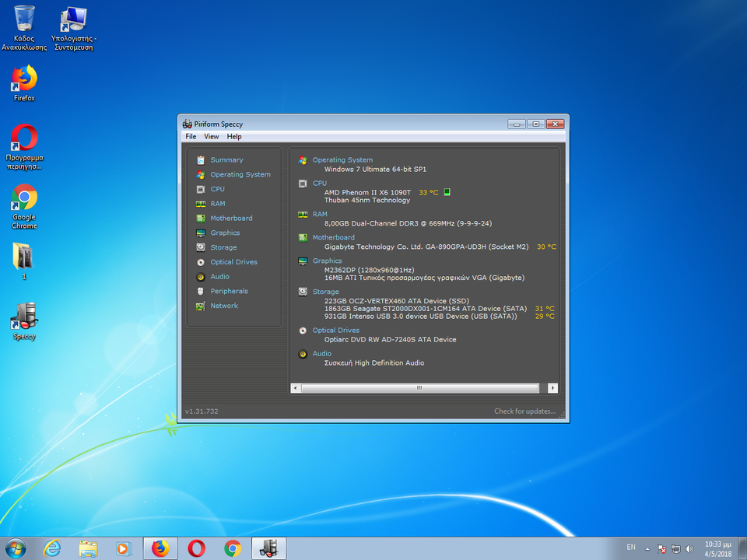Go to the RAM section in sidebar
This screenshot has height=560, width=747.
(218, 204)
